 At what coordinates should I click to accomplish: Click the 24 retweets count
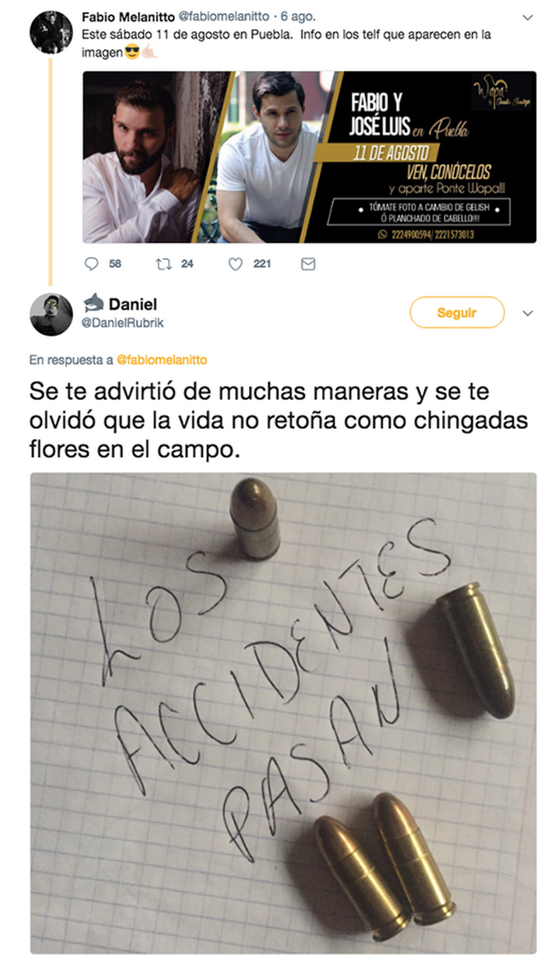tap(187, 265)
